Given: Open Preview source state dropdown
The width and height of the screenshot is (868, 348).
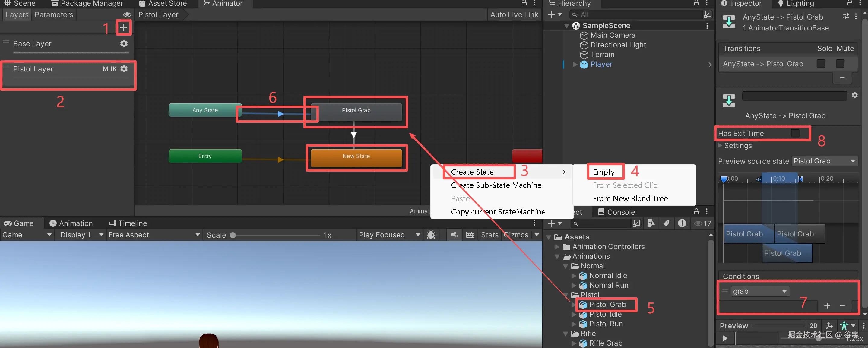Looking at the screenshot, I should (x=824, y=161).
